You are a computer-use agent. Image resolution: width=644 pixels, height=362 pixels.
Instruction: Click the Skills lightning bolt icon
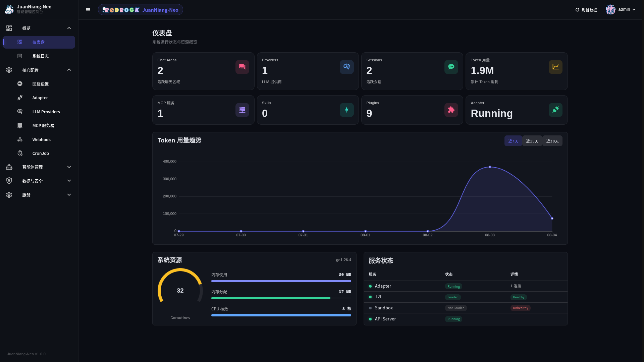346,110
